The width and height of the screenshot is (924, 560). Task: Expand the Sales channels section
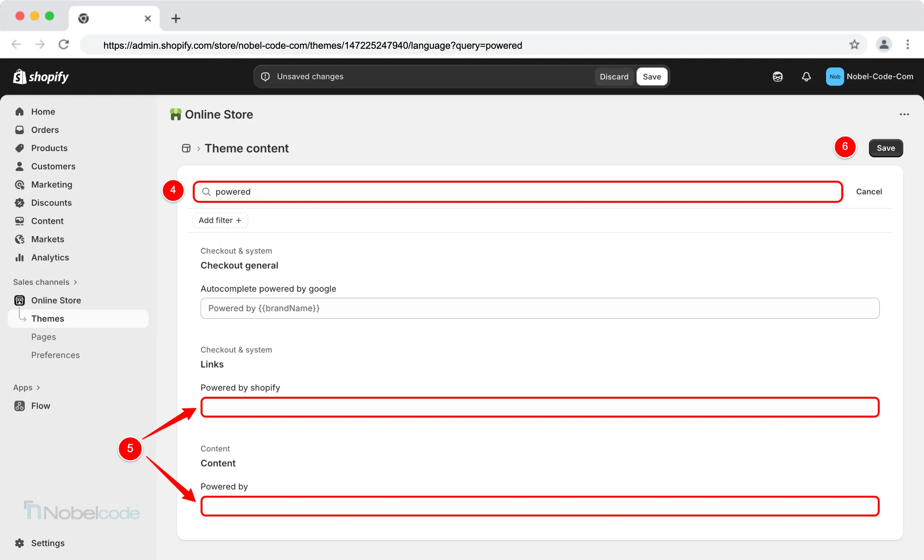pos(45,282)
